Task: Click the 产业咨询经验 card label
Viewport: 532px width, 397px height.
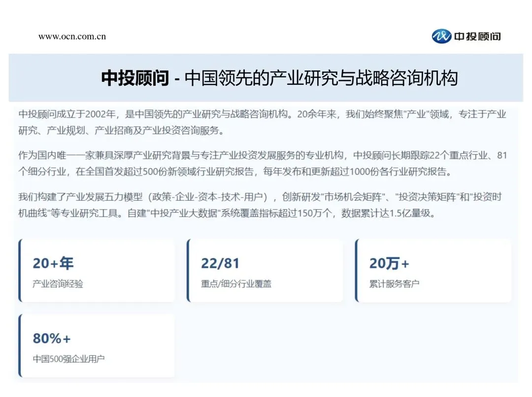Action: 58,284
